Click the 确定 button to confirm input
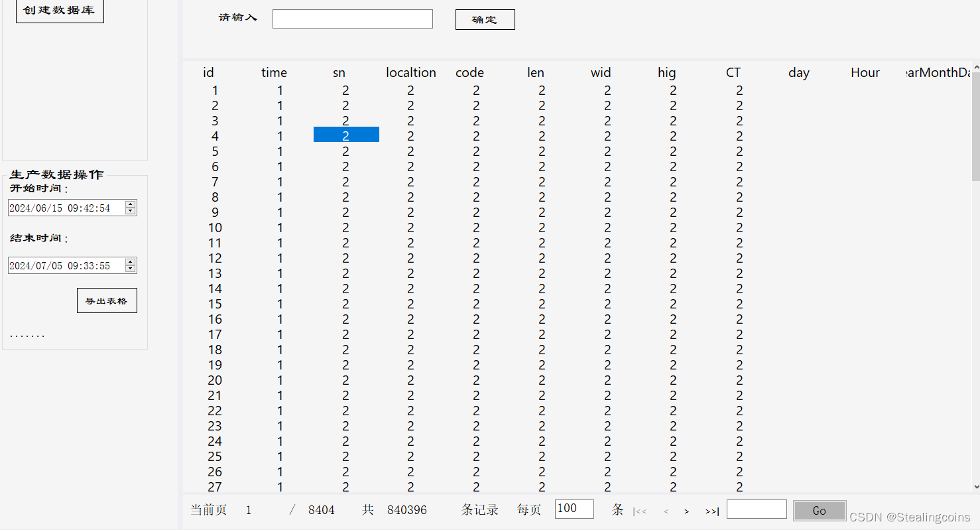The height and width of the screenshot is (530, 980). (485, 19)
